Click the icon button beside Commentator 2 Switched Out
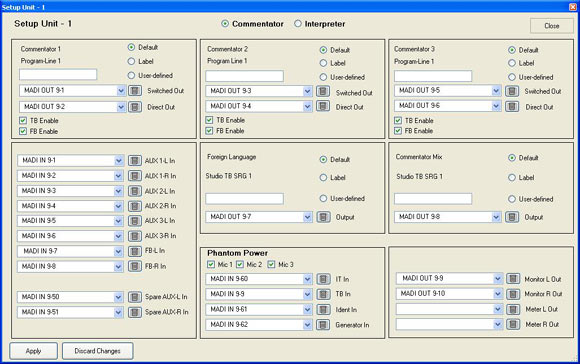Image resolution: width=580 pixels, height=364 pixels. pyautogui.click(x=323, y=91)
